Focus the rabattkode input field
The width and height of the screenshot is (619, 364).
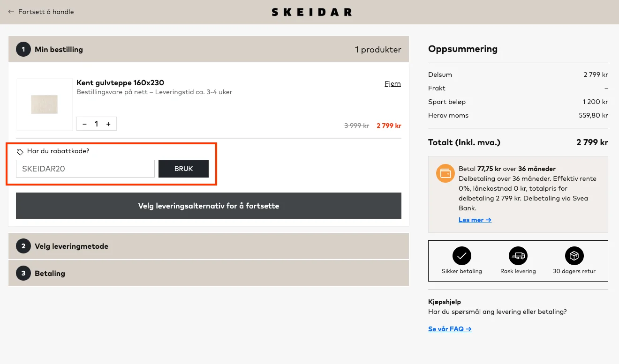85,169
